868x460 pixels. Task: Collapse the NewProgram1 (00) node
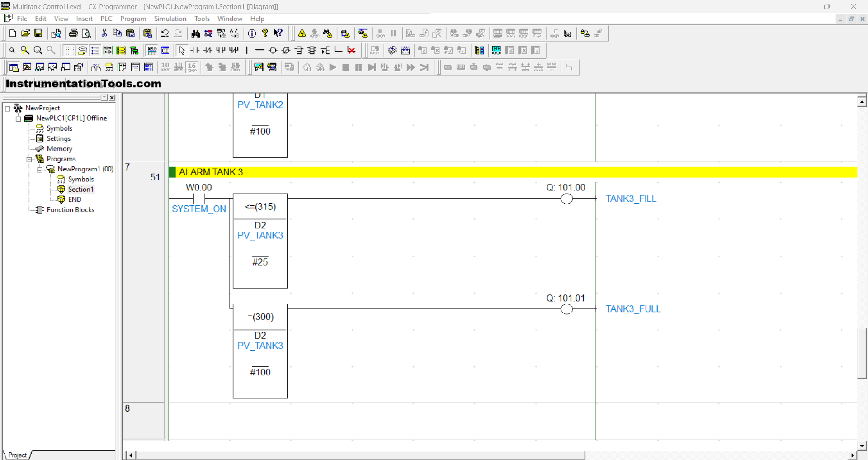[x=40, y=170]
